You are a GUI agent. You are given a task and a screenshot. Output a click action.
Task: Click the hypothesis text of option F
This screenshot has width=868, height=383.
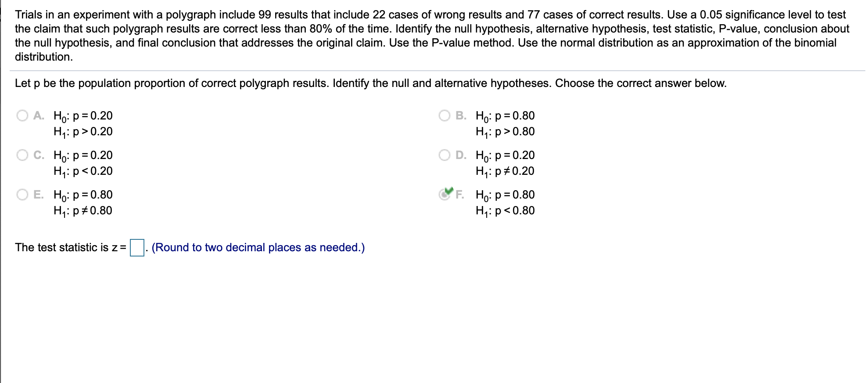coord(504,202)
